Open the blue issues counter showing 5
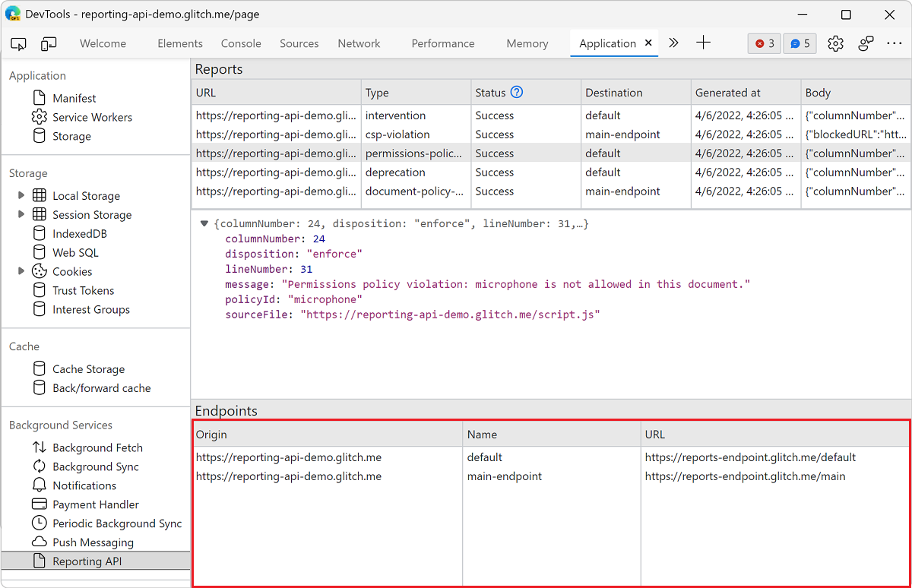The height and width of the screenshot is (588, 912). pyautogui.click(x=800, y=43)
